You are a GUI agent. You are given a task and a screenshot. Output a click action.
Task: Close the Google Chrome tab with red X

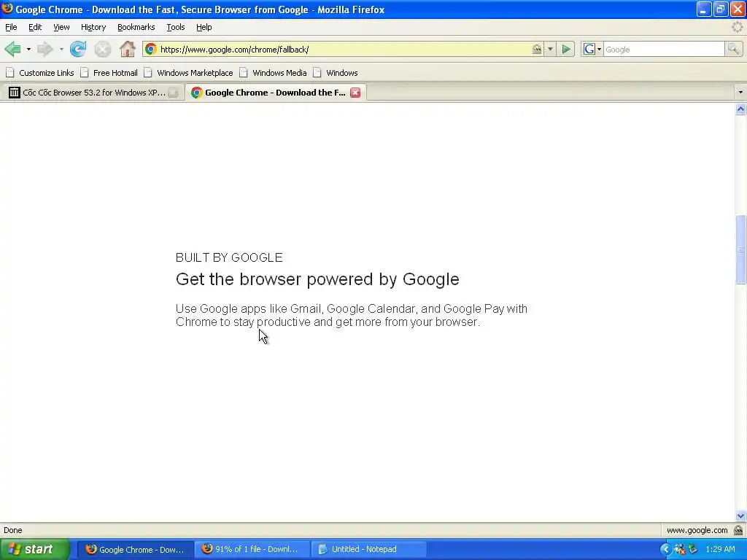(x=355, y=93)
